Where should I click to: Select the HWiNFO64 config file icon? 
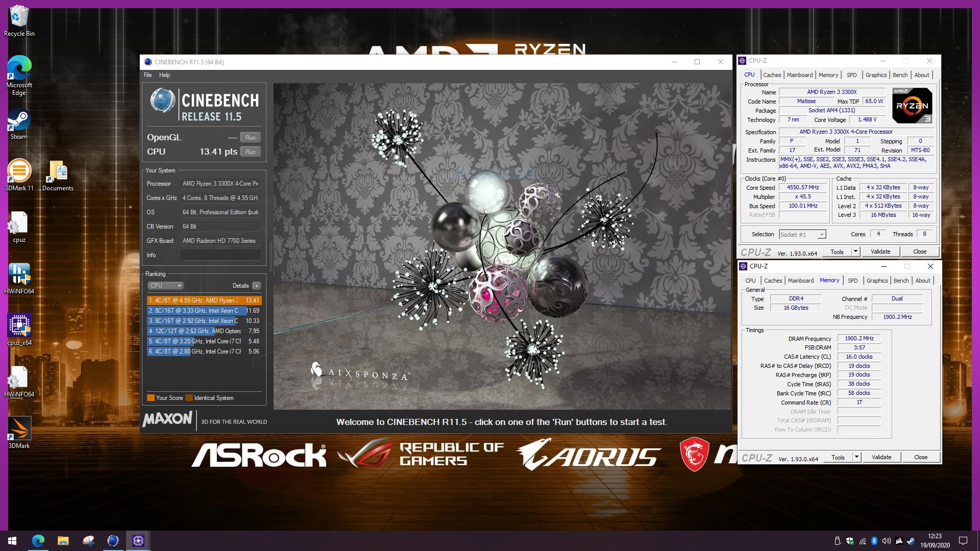click(x=19, y=382)
